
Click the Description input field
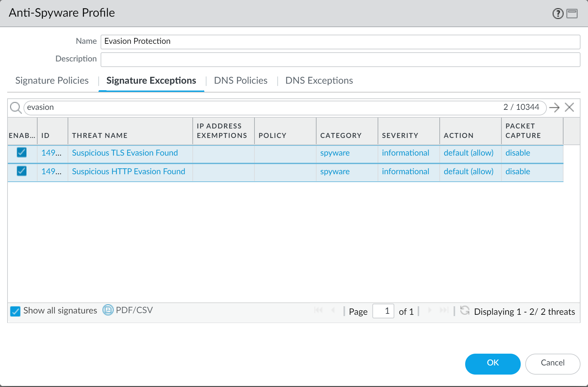coord(340,59)
